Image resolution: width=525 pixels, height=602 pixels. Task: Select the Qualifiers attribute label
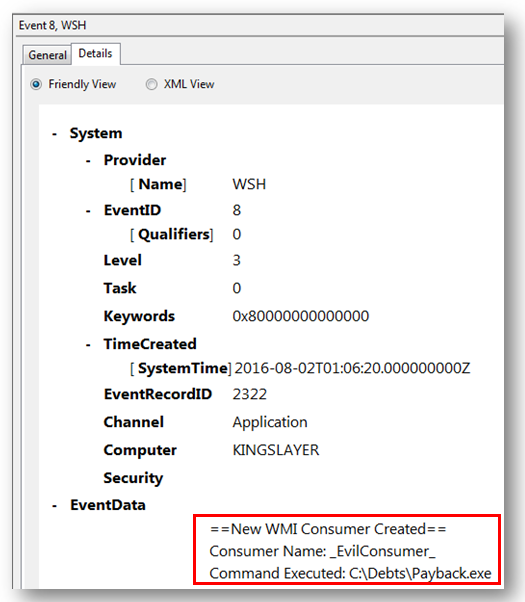pos(172,235)
